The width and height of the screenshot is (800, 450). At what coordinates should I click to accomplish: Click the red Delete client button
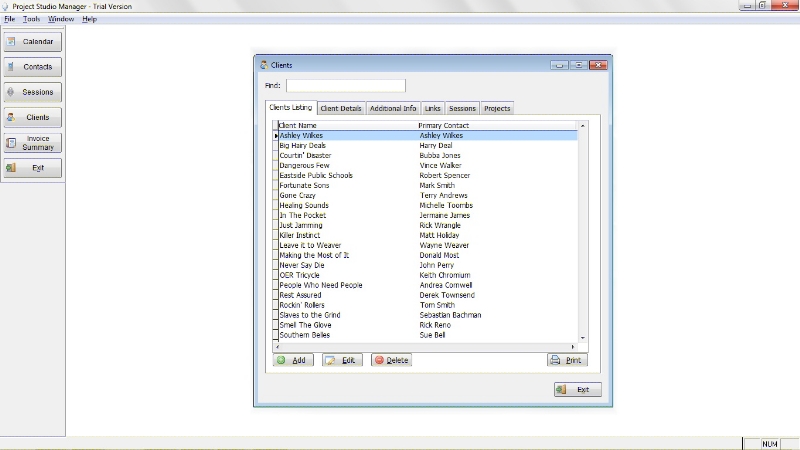(x=391, y=360)
